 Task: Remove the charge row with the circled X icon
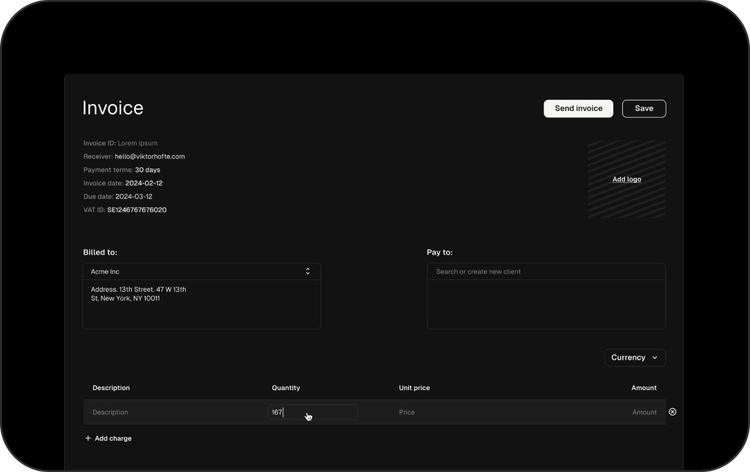(672, 412)
